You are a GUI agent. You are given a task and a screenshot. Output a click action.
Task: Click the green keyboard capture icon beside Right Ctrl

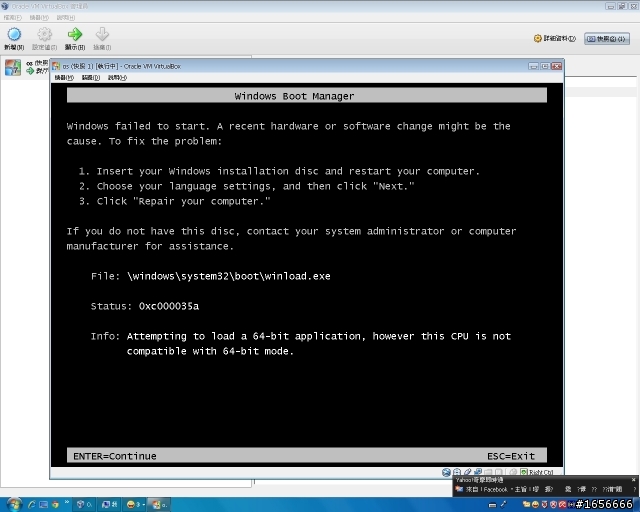click(x=524, y=472)
